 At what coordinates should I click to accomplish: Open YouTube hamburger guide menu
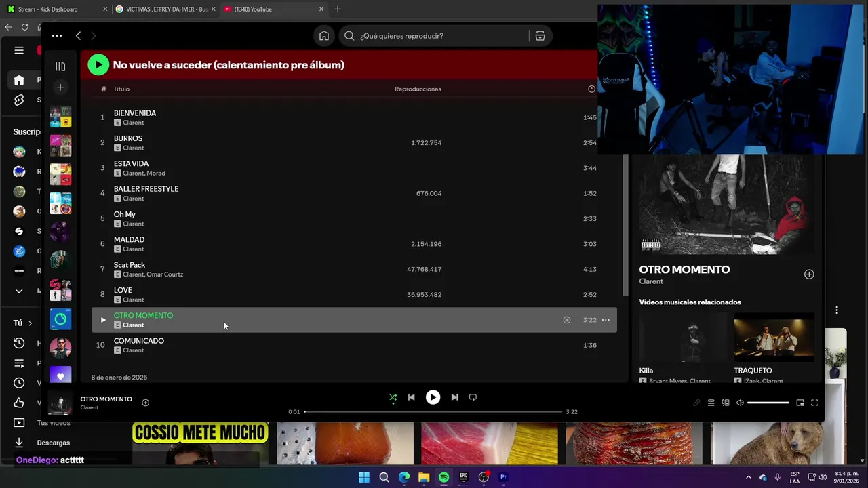pyautogui.click(x=19, y=50)
